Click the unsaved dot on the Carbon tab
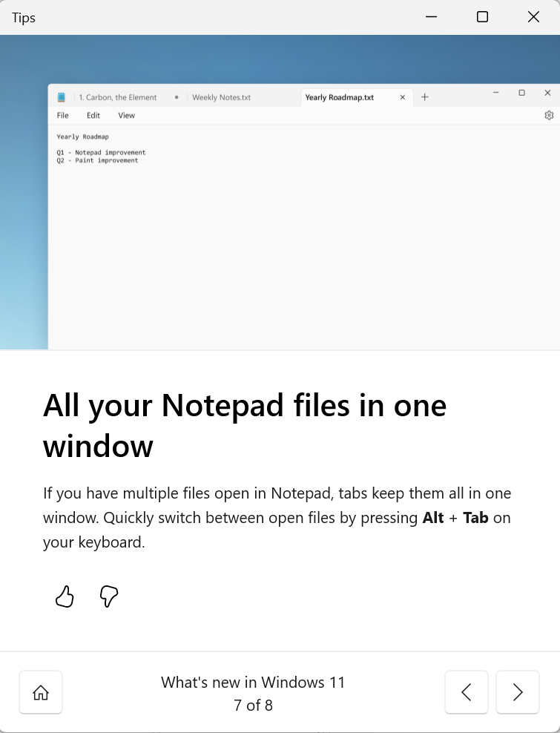Viewport: 560px width, 733px height. click(177, 97)
